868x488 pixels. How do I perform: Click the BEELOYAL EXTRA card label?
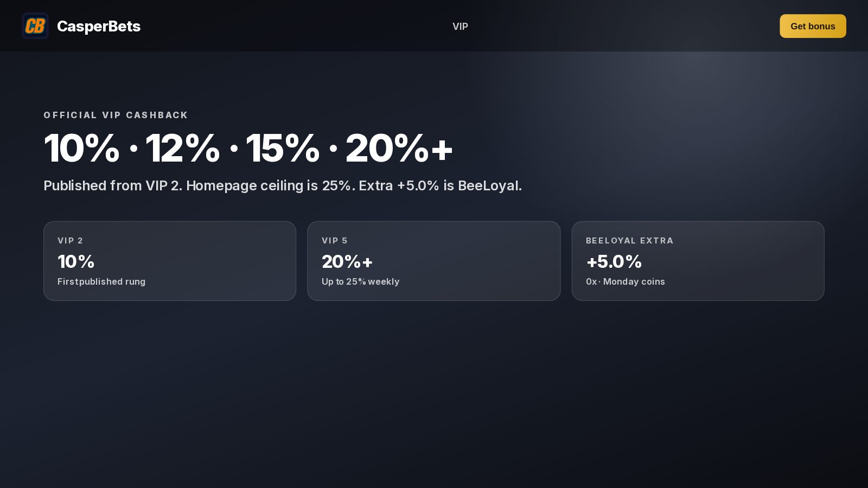[x=629, y=240]
